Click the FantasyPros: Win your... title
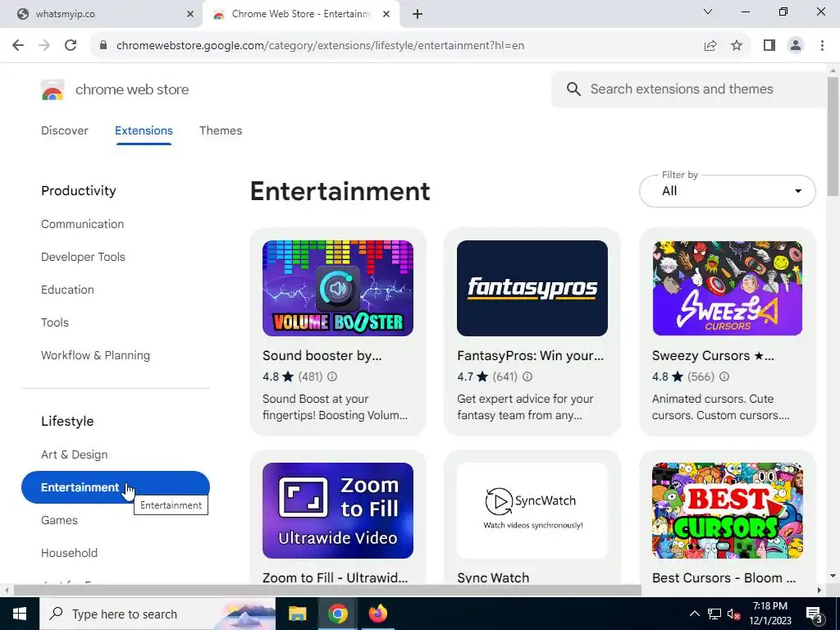The width and height of the screenshot is (840, 630). point(530,356)
